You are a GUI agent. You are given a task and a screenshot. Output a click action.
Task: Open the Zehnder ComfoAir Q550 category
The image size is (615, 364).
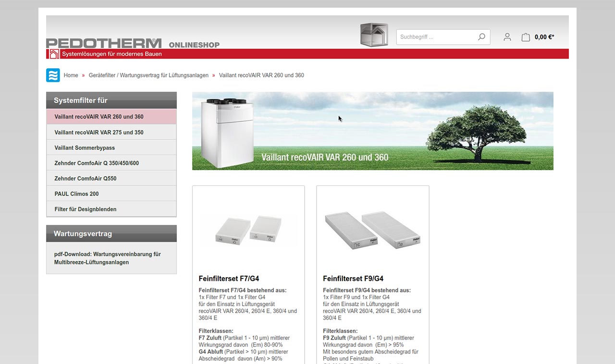click(111, 178)
